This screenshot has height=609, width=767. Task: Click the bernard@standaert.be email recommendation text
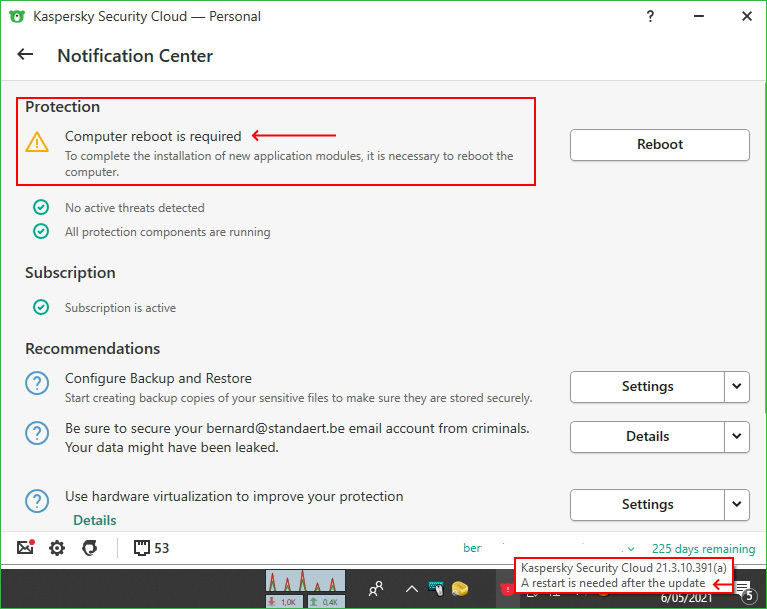pos(297,438)
